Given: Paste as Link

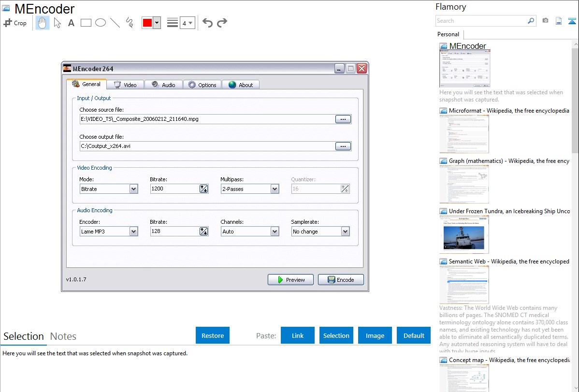Looking at the screenshot, I should click(x=298, y=335).
